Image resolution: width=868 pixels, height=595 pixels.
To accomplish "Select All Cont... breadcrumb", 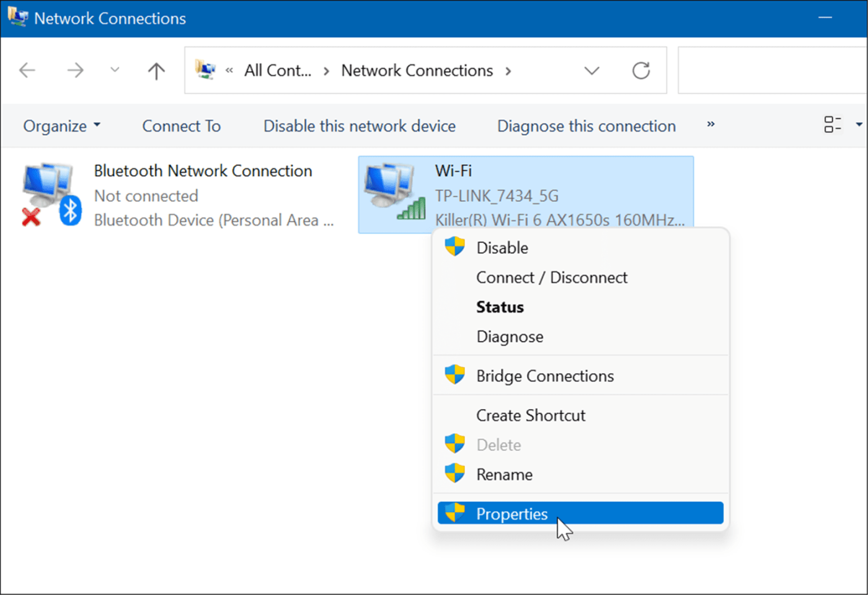I will [x=278, y=71].
